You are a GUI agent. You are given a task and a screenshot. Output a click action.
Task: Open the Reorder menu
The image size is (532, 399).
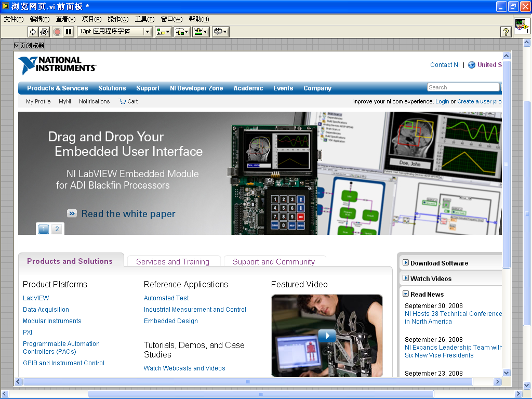(220, 32)
